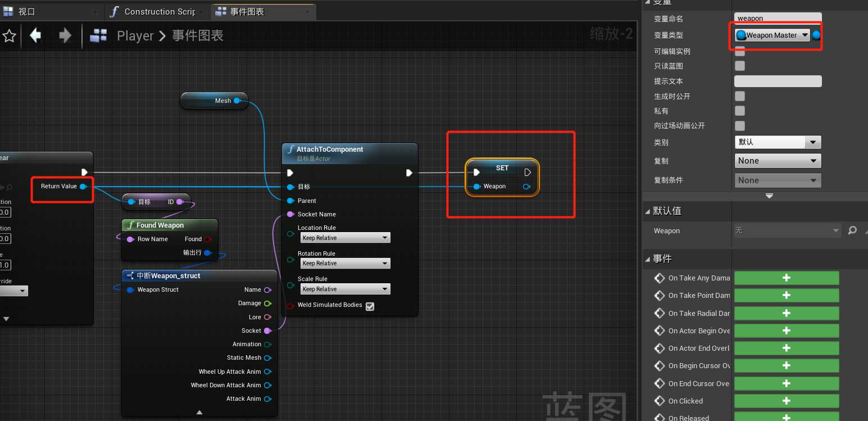Open the 类别 默认 dropdown

[x=778, y=142]
